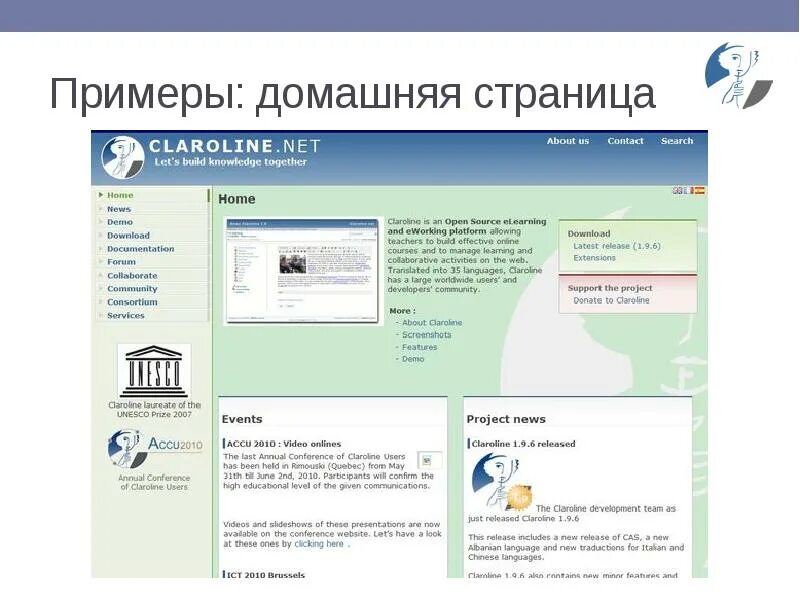Click the Screenshots link under More
Image resolution: width=800 pixels, height=600 pixels.
coord(427,335)
